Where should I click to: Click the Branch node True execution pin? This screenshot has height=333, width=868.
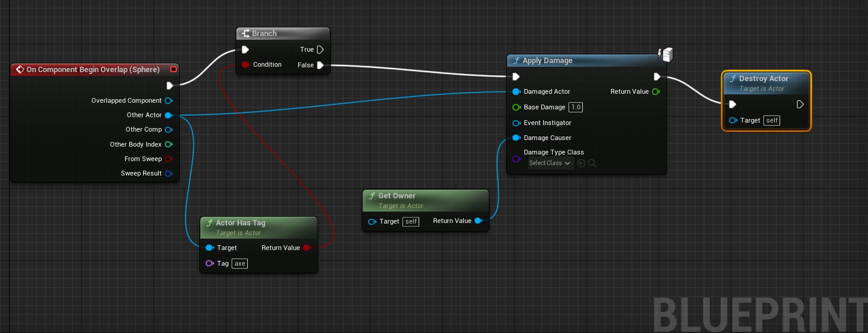320,50
